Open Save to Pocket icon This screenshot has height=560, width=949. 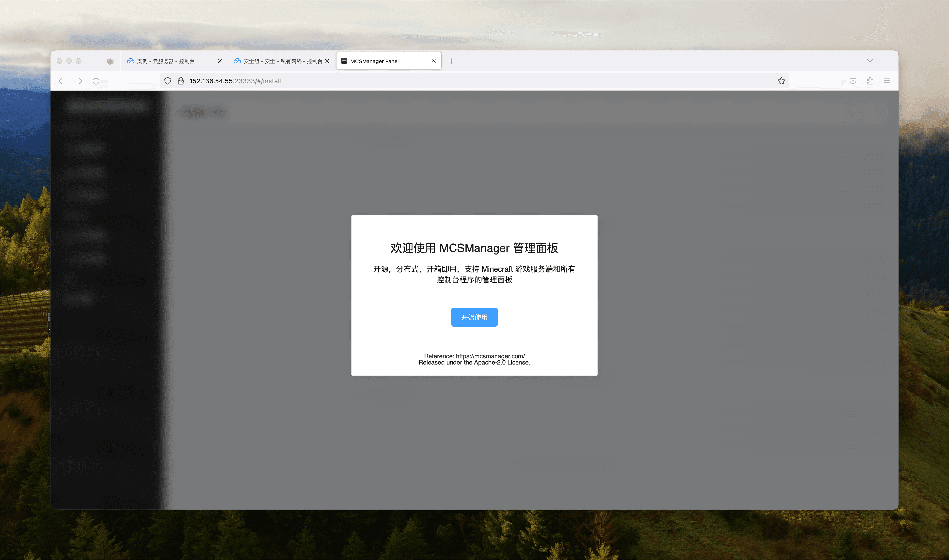pyautogui.click(x=853, y=81)
